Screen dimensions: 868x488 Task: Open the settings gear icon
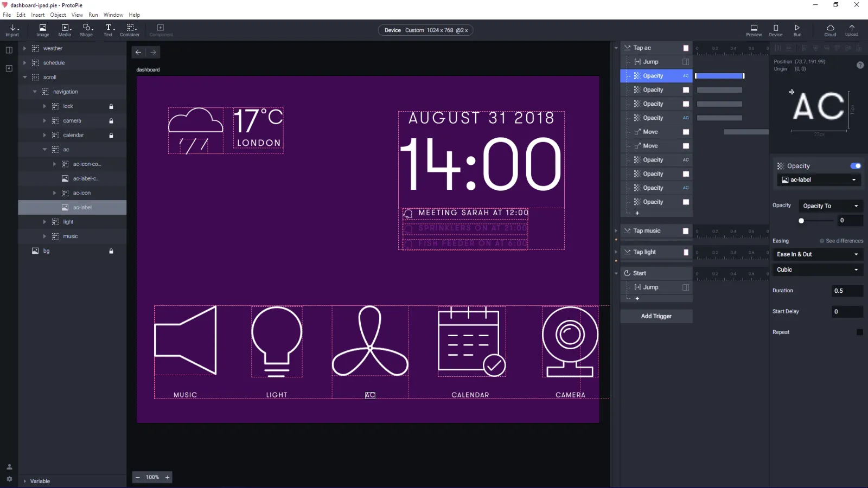(x=9, y=479)
